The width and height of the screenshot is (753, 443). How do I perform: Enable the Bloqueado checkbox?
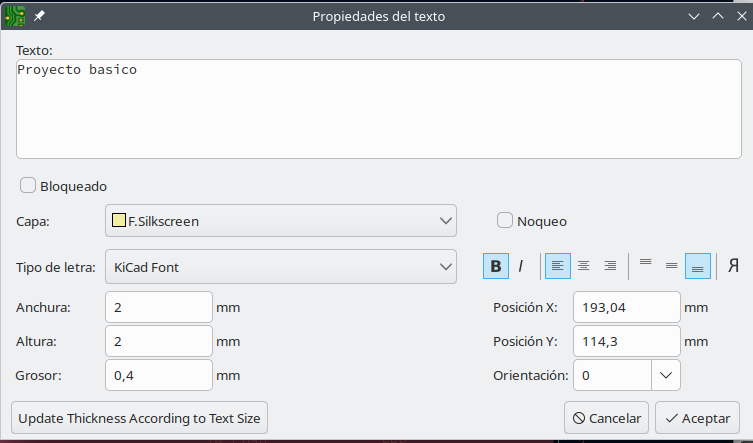[x=28, y=185]
